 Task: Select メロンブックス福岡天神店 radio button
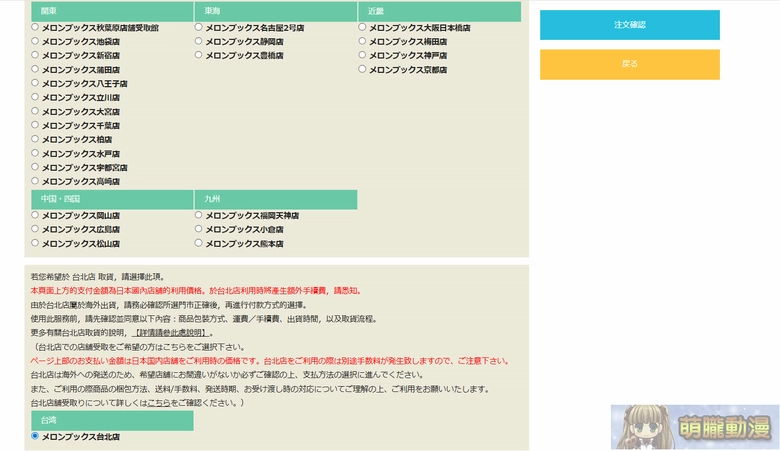click(198, 215)
